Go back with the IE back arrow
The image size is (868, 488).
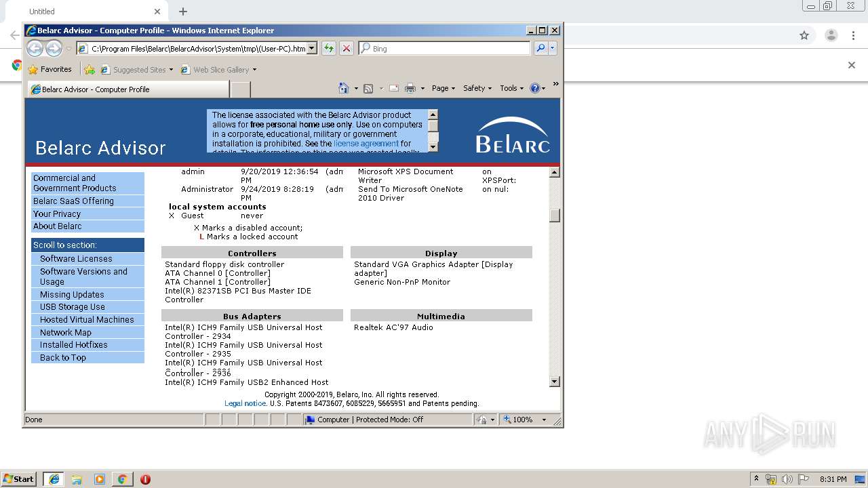click(x=35, y=48)
